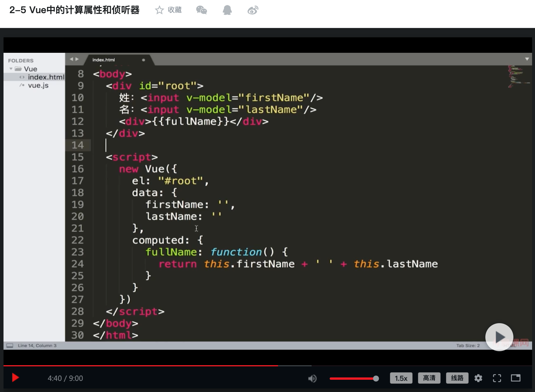The width and height of the screenshot is (535, 392).
Task: Click "#root" string on line 17
Action: point(180,181)
